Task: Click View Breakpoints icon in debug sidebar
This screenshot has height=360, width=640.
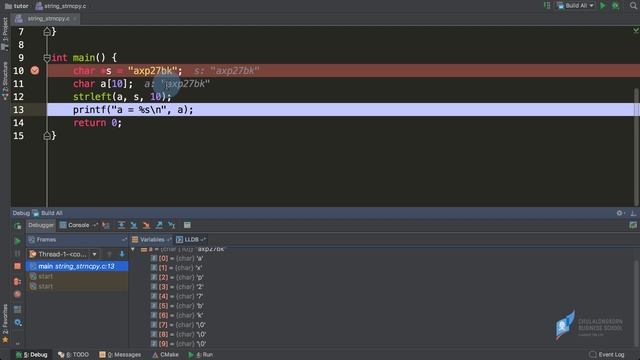Action: (x=18, y=281)
